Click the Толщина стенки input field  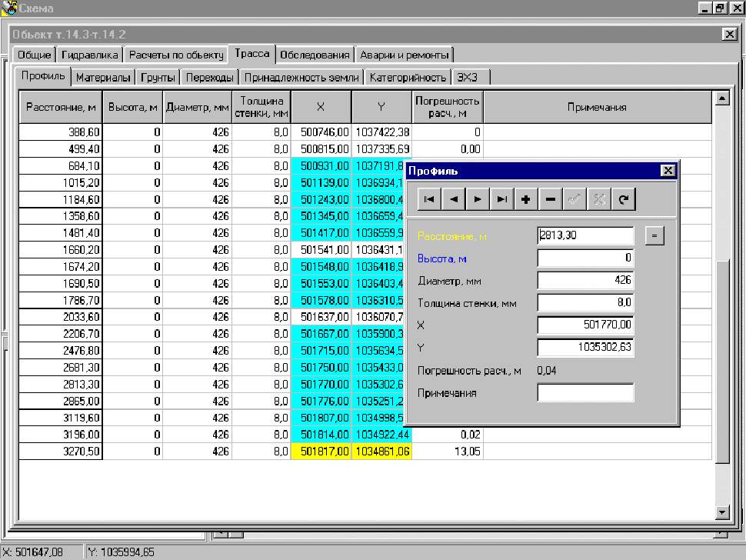[x=586, y=302]
